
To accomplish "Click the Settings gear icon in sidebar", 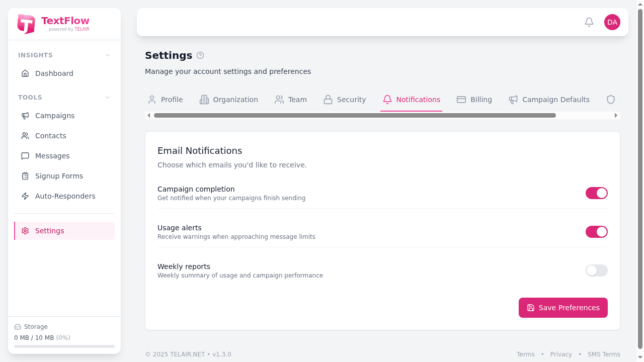I will point(25,231).
